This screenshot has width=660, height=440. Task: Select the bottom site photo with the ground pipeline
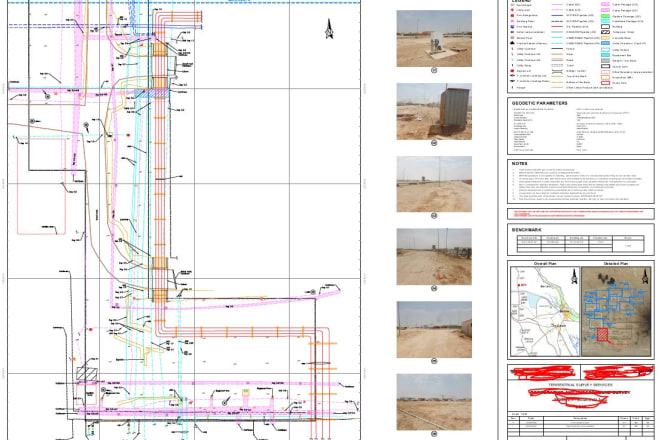click(x=434, y=402)
